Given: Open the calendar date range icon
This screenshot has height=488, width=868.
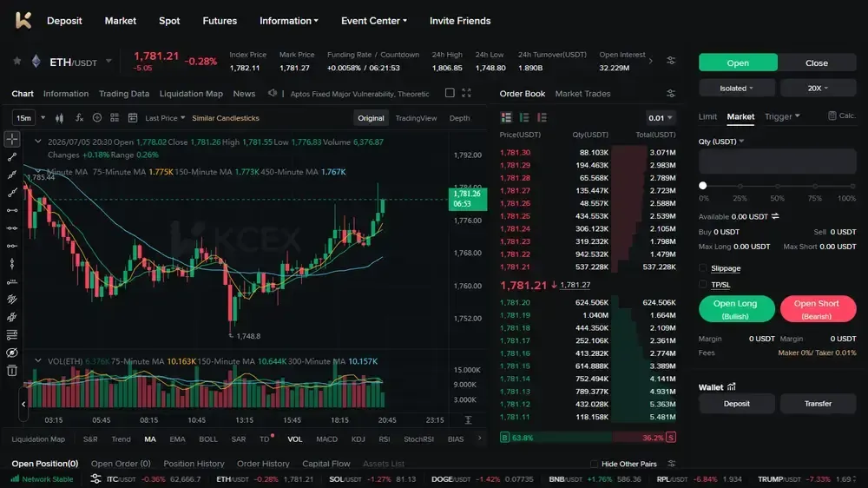Looking at the screenshot, I should click(133, 118).
